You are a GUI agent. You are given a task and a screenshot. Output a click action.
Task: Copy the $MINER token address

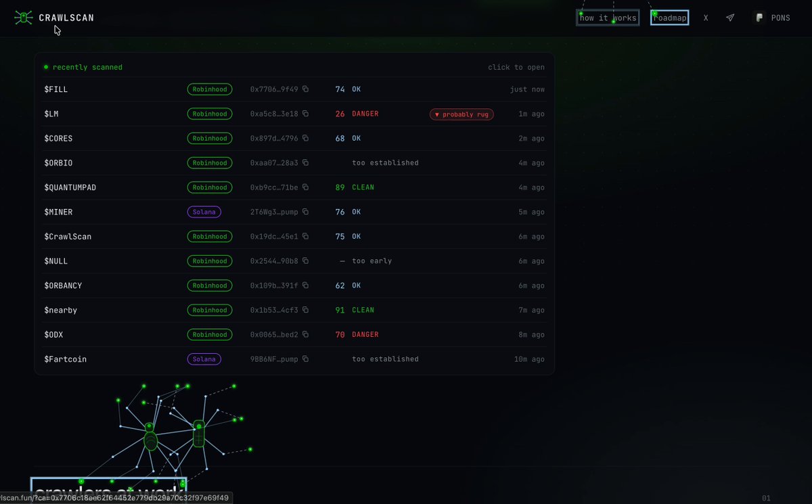(x=305, y=212)
